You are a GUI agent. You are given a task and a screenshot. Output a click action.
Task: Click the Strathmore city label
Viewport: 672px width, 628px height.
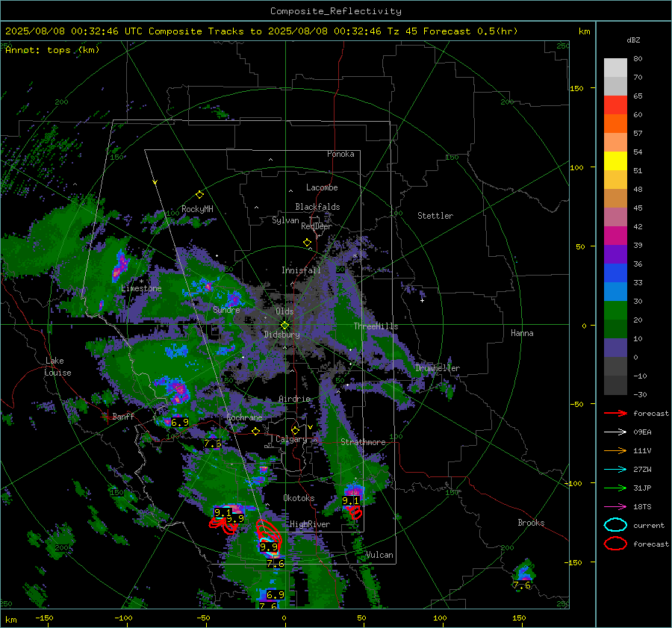pos(363,442)
